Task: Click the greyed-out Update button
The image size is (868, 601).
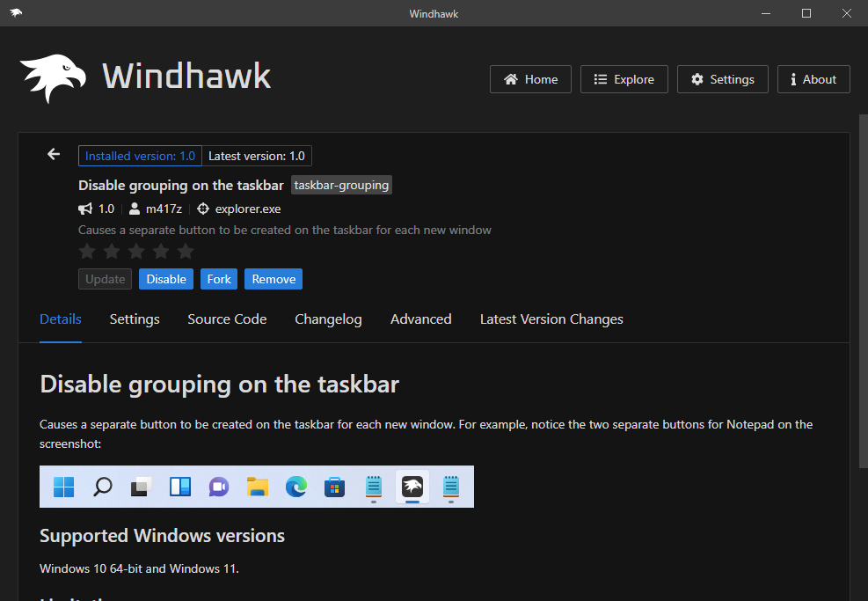Action: coord(105,279)
